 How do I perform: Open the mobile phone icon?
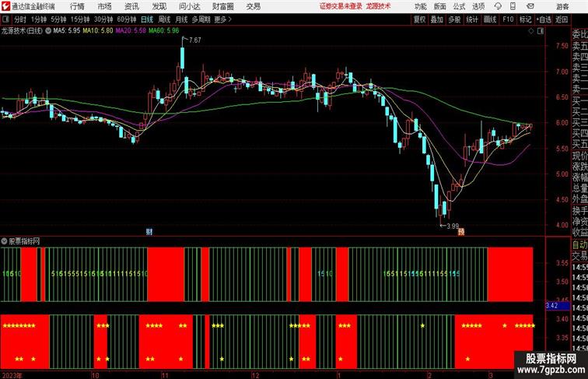click(x=513, y=6)
